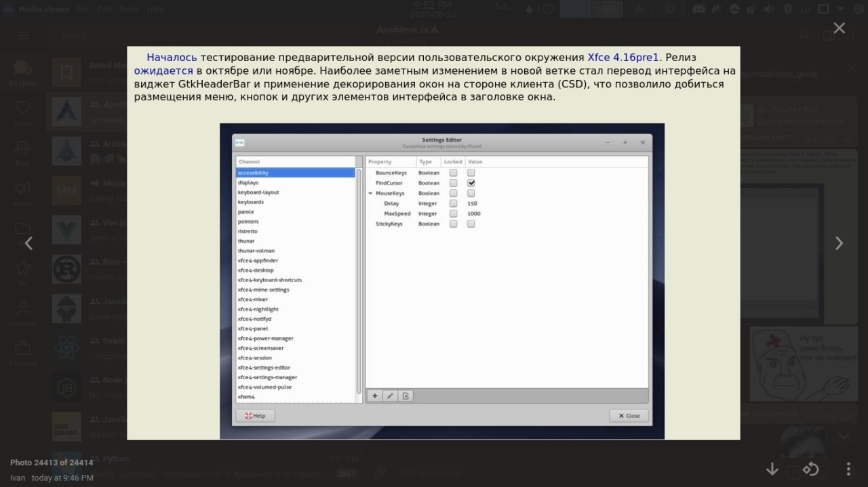Select 'thunar' channel in the pictured list
Viewport: 868px width, 487px height.
click(x=295, y=241)
